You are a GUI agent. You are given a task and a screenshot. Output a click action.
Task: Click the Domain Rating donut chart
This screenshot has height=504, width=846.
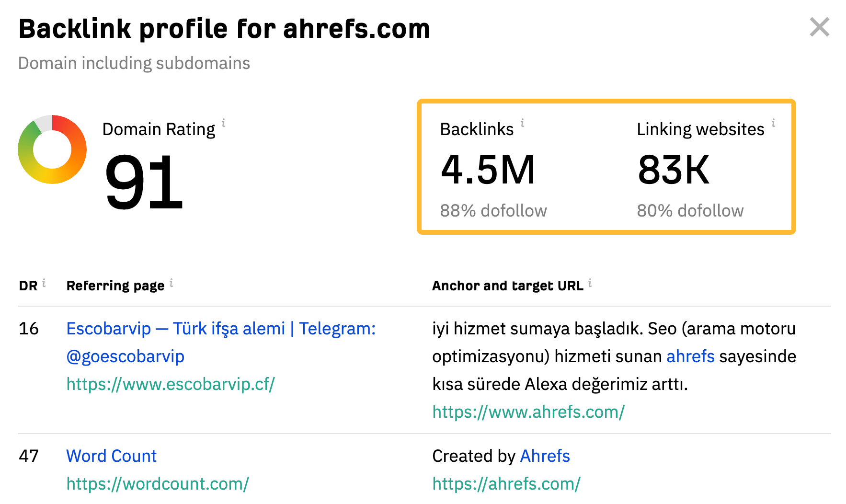(x=52, y=150)
